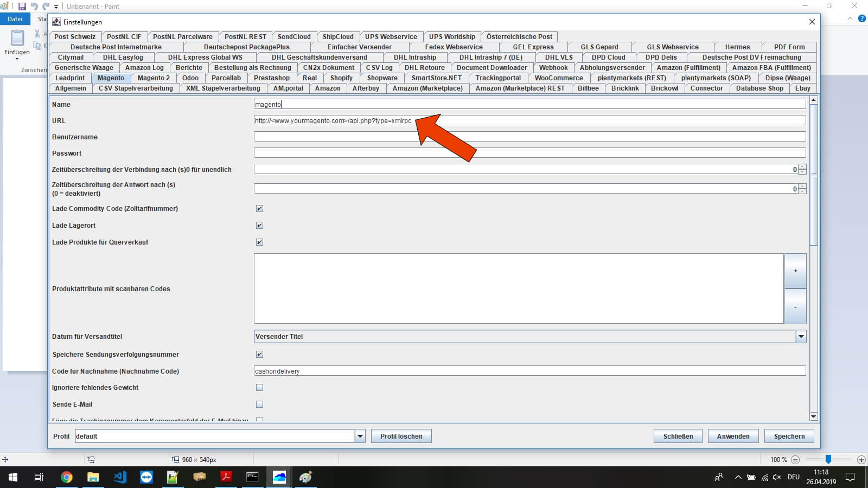The height and width of the screenshot is (488, 868).
Task: Switch to Paint via its taskbar icon
Action: point(305,477)
